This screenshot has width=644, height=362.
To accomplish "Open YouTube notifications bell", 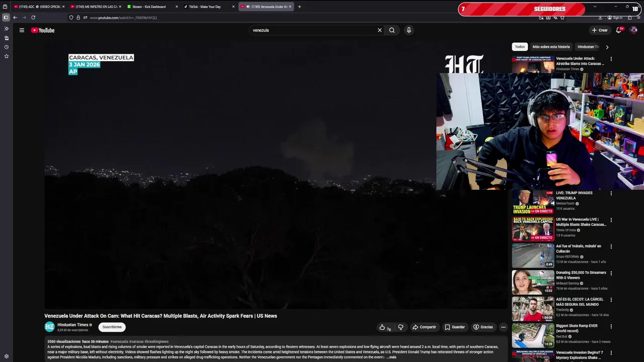I will [619, 30].
